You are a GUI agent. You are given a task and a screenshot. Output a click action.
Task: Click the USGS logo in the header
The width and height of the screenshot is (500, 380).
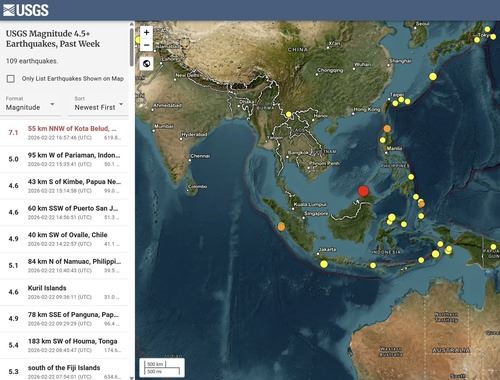(26, 10)
